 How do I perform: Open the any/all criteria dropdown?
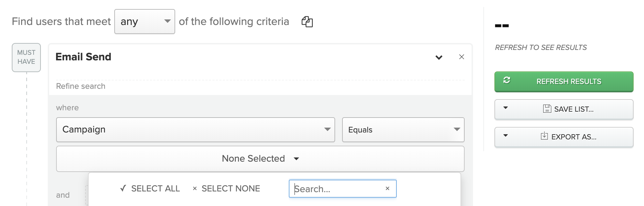(145, 22)
